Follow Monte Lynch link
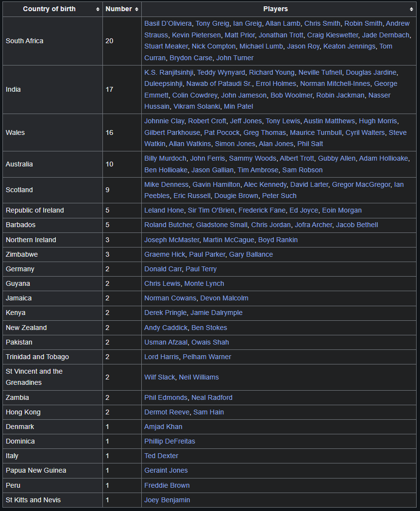420x511 pixels. click(x=204, y=283)
